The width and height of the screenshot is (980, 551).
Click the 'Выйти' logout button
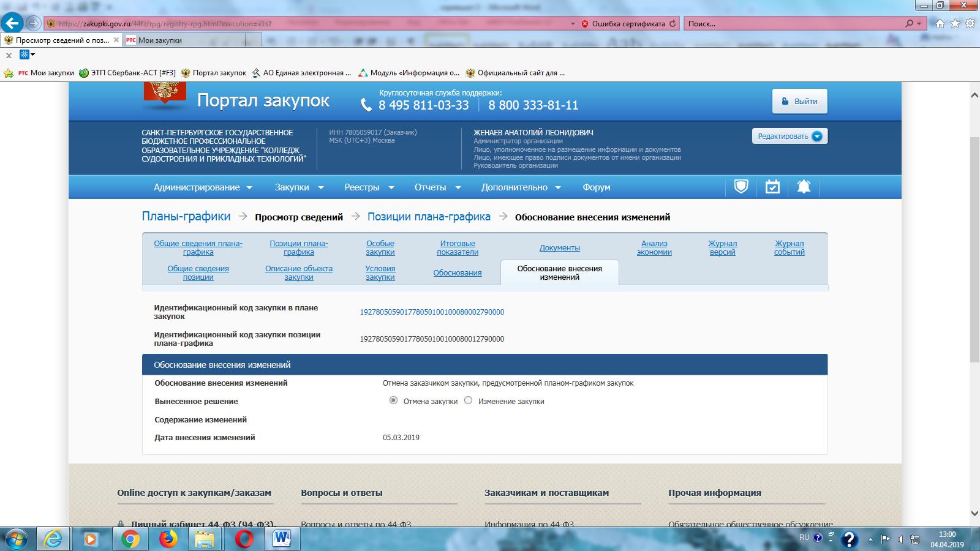pyautogui.click(x=799, y=102)
